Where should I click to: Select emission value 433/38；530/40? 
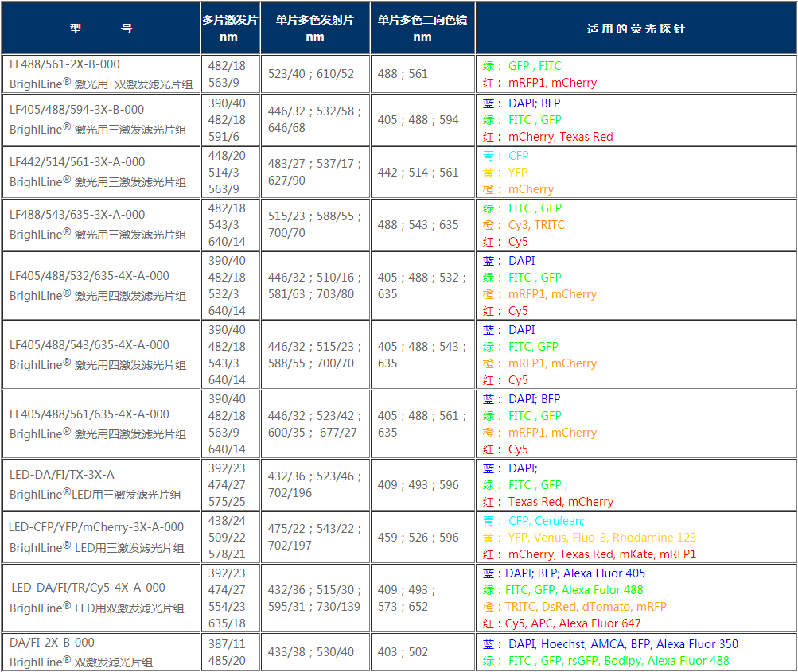311,652
